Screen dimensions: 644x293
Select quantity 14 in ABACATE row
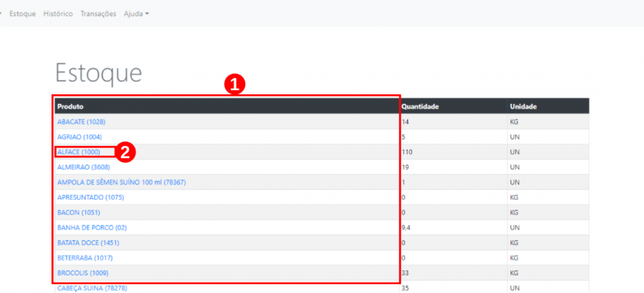pyautogui.click(x=405, y=121)
